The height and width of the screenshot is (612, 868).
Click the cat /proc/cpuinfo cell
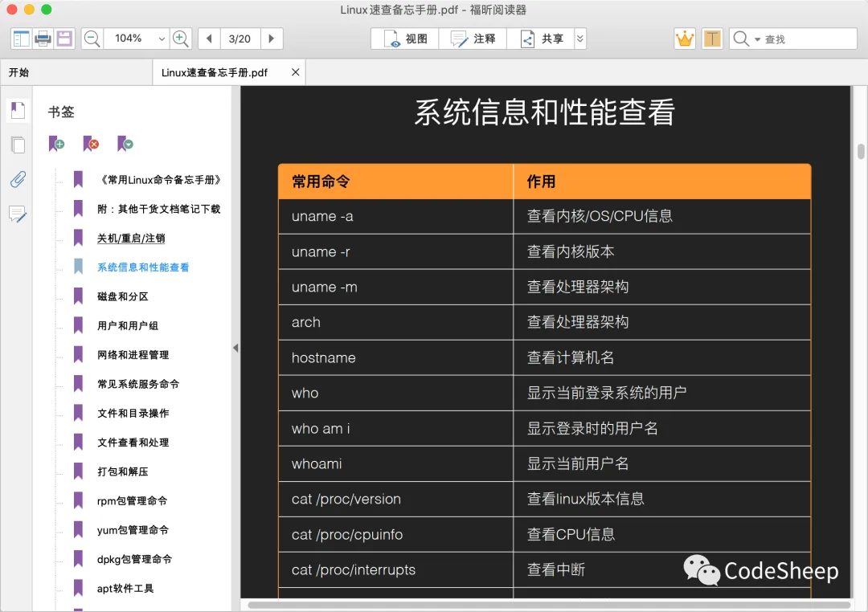point(395,535)
